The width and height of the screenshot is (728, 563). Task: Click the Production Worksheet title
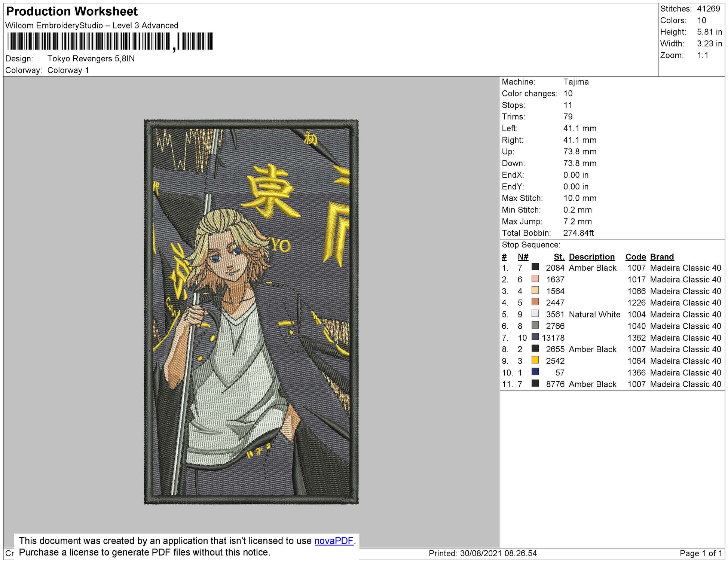click(x=72, y=12)
